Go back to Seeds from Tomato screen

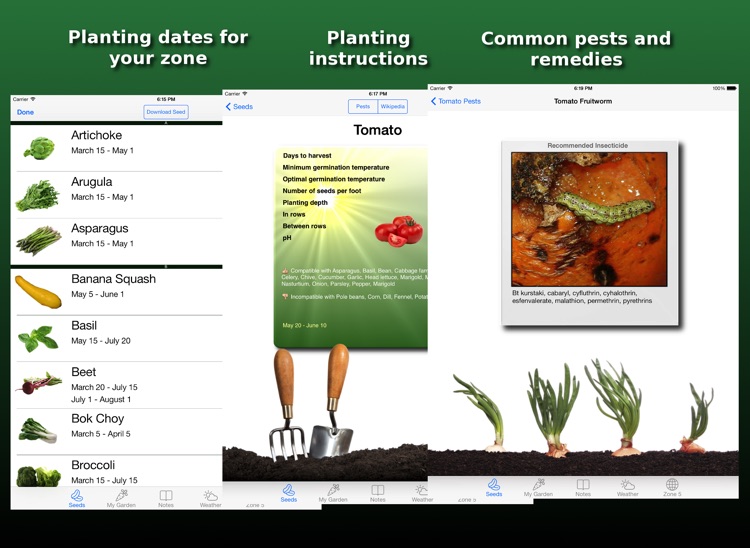point(239,107)
